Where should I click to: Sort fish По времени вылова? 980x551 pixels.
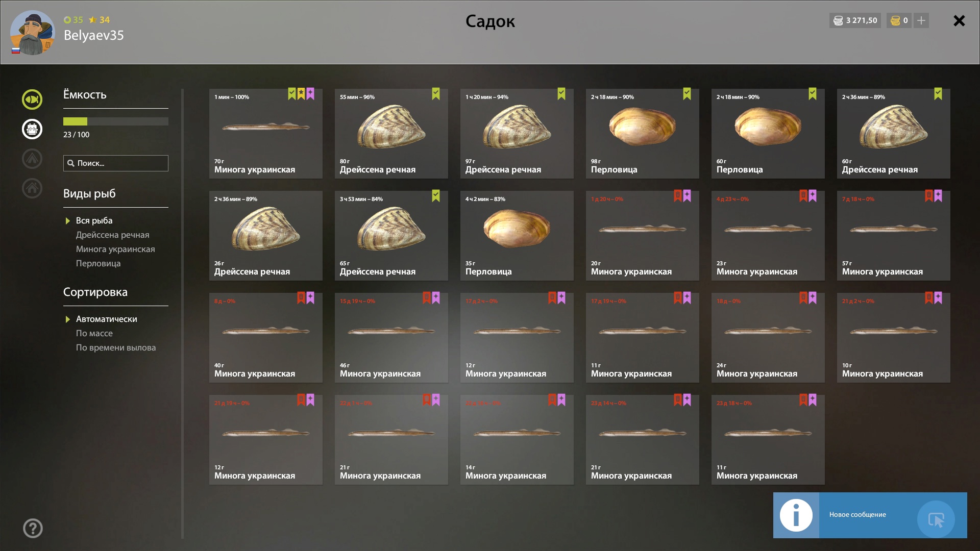pyautogui.click(x=116, y=347)
